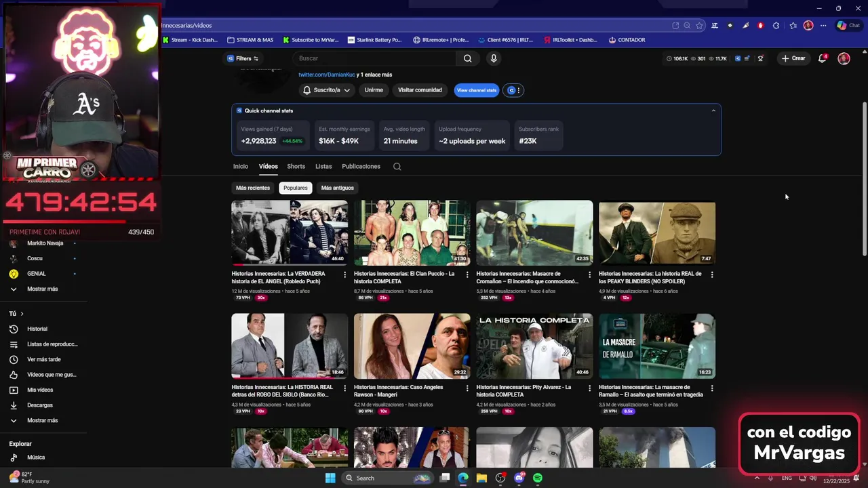Expand Mostrar más under subscriptions
This screenshot has width=868, height=488.
tap(43, 289)
